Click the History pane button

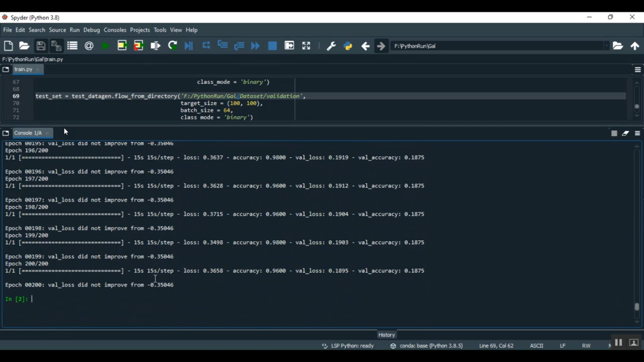click(386, 335)
